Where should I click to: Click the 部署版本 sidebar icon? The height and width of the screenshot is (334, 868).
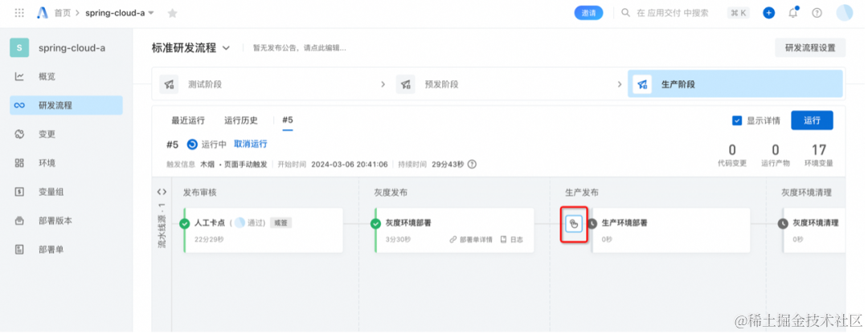[x=19, y=220]
